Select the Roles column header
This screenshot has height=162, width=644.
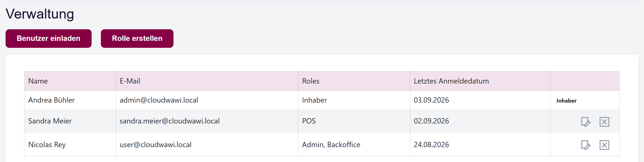tap(354, 81)
